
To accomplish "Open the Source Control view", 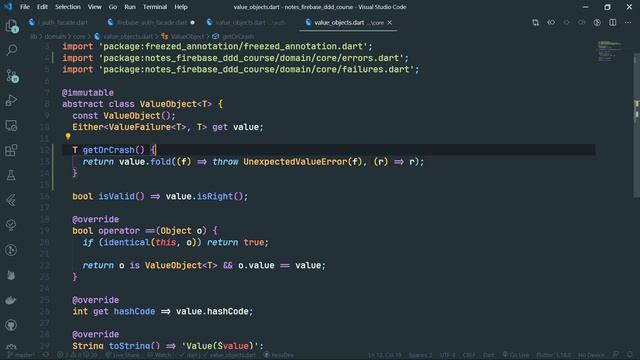I will [x=11, y=76].
